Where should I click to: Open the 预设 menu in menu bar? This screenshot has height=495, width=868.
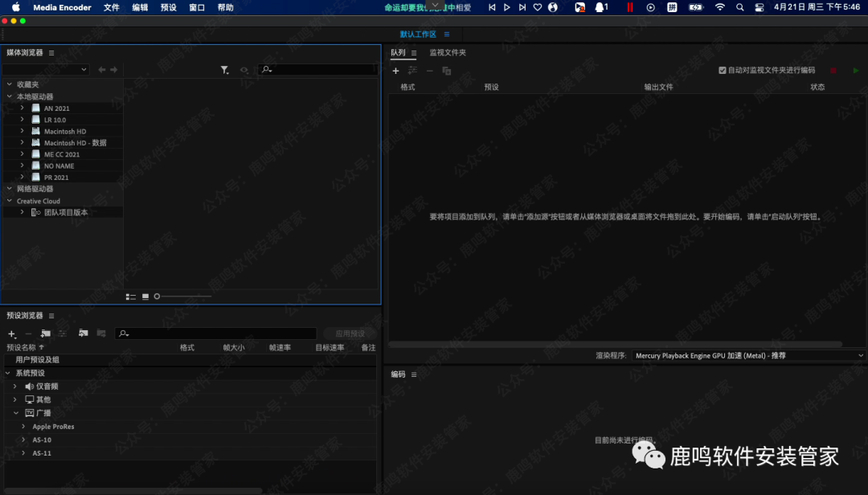coord(168,7)
